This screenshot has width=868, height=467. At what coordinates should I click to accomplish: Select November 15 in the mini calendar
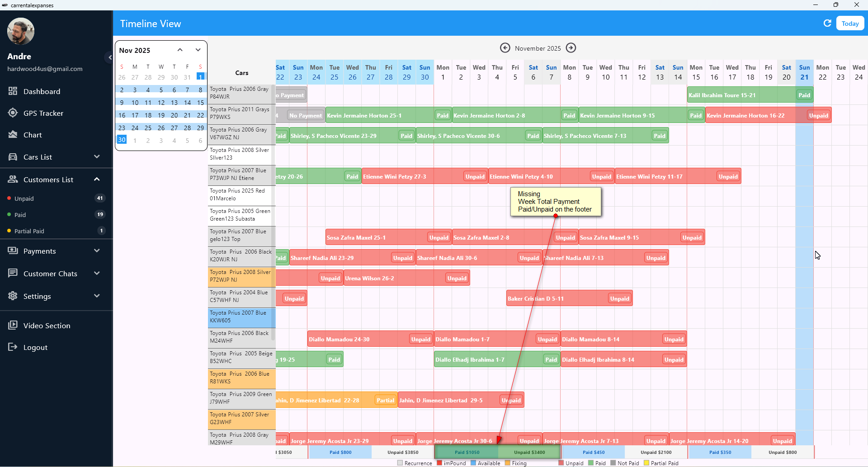(x=200, y=103)
